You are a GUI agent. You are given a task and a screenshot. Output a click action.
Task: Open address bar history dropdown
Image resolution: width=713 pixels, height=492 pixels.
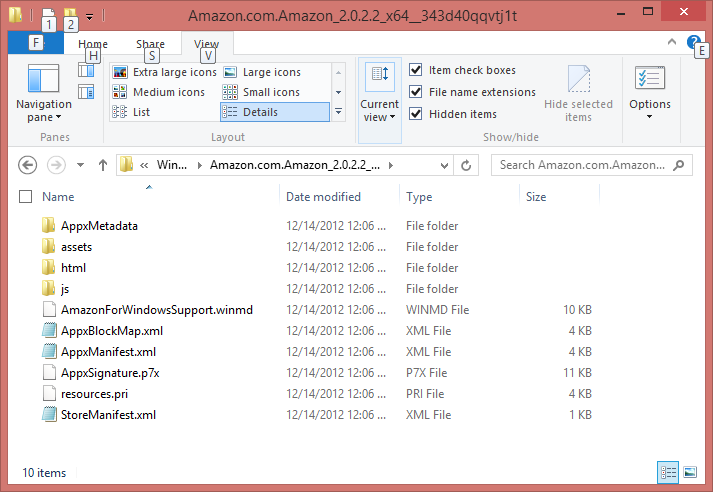444,166
